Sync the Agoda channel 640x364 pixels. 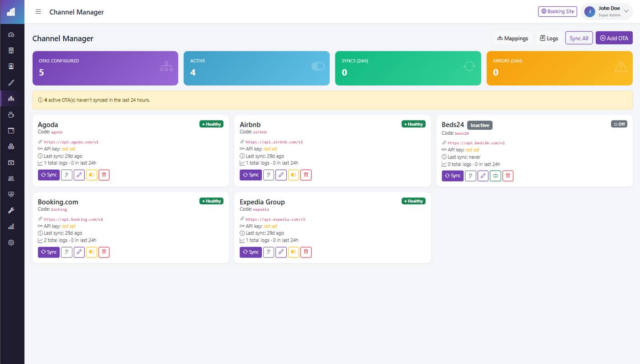(x=49, y=175)
